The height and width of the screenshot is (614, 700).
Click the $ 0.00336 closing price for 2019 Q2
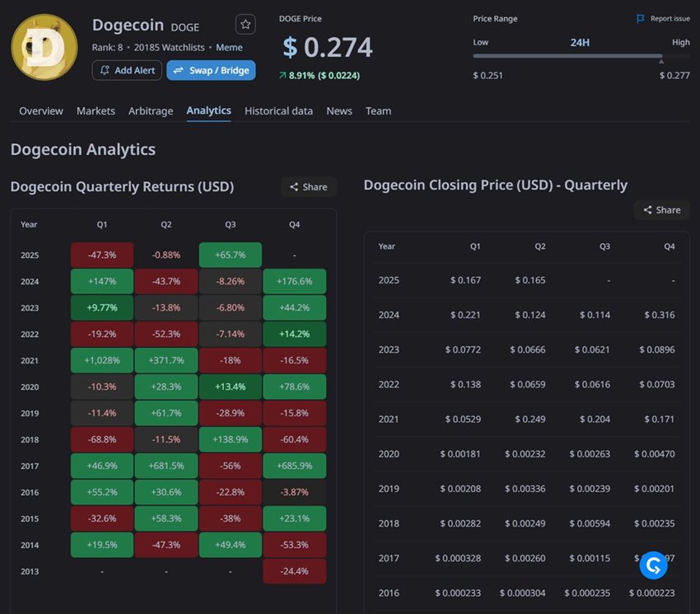point(525,489)
